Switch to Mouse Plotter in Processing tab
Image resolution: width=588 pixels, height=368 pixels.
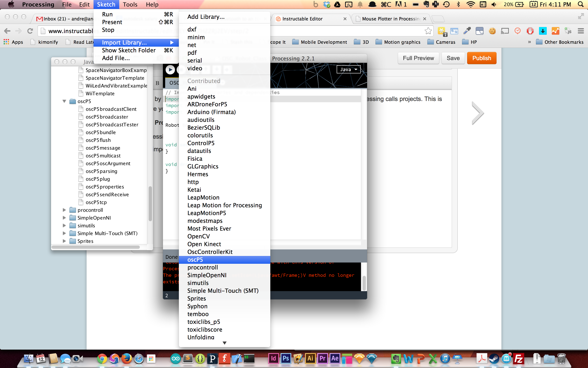[391, 19]
